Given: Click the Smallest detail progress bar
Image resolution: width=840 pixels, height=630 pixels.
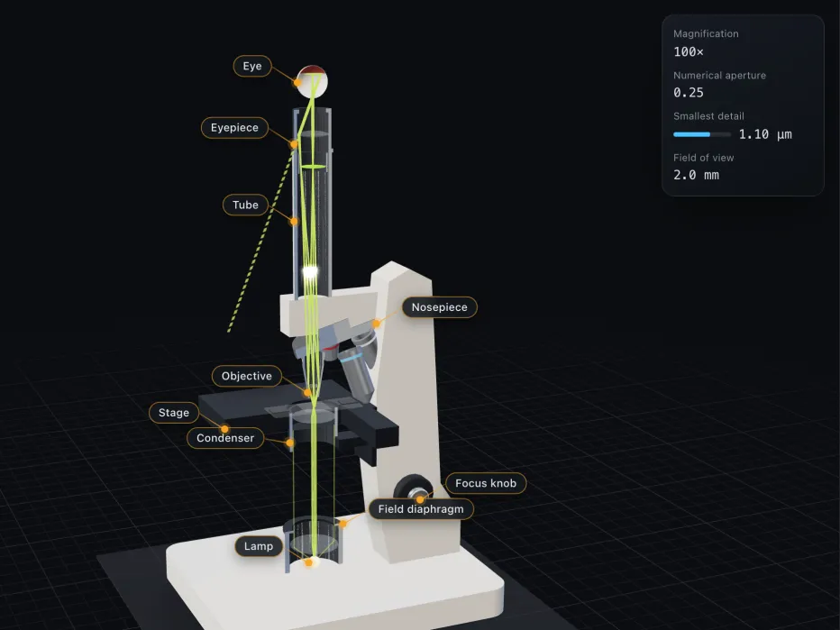Looking at the screenshot, I should point(702,134).
